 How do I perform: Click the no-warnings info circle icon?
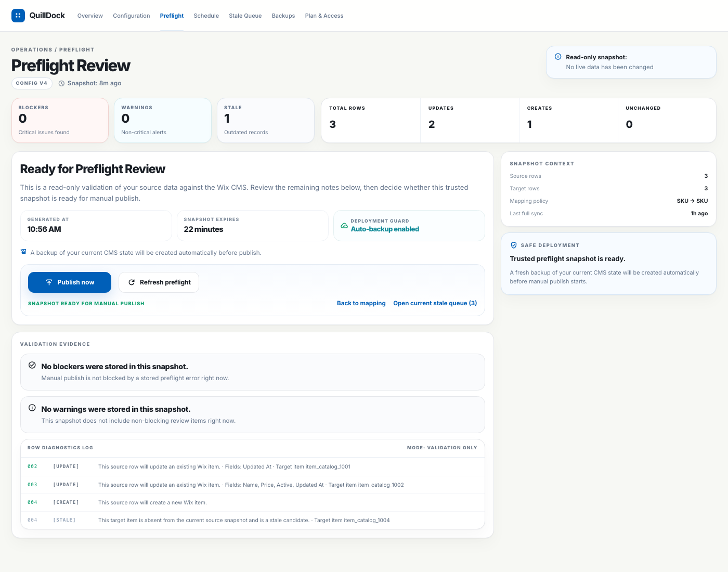[32, 408]
